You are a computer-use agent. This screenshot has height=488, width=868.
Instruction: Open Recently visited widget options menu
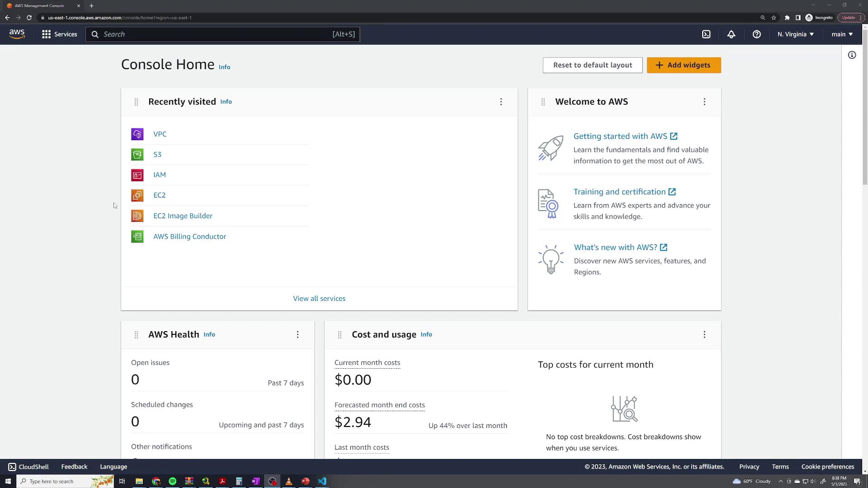(501, 102)
